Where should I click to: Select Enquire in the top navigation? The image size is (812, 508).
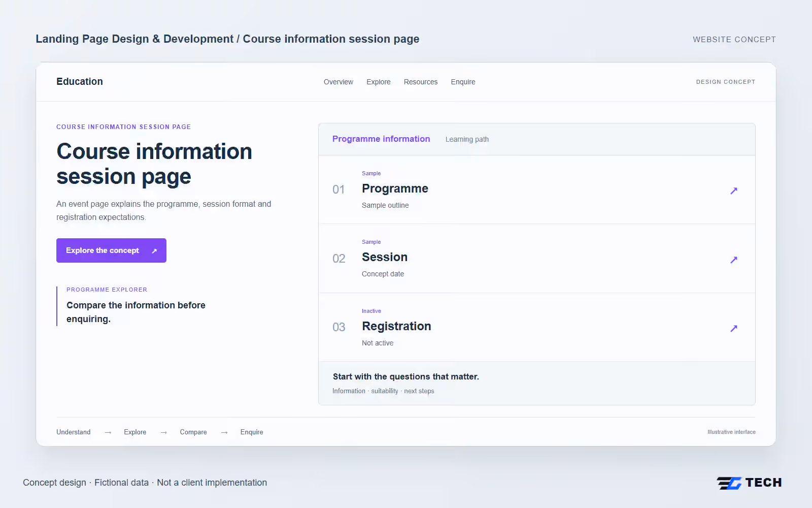463,82
